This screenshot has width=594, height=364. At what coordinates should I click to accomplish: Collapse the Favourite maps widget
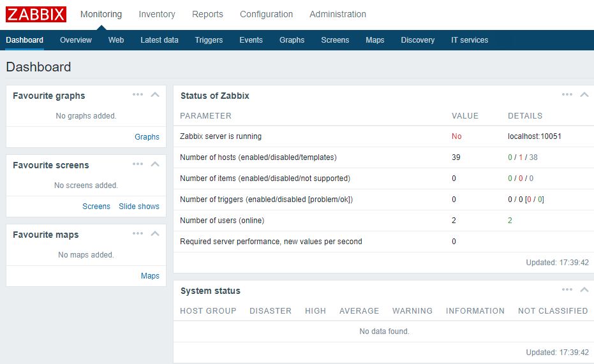(155, 234)
